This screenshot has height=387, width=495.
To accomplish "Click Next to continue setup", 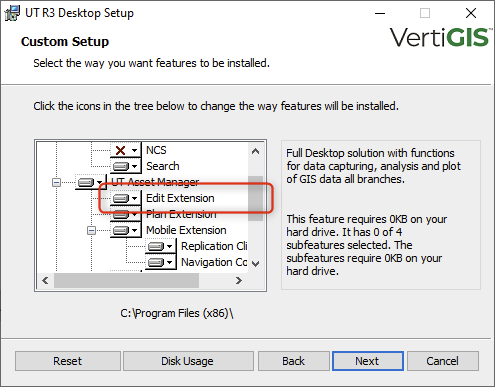I will [x=368, y=361].
